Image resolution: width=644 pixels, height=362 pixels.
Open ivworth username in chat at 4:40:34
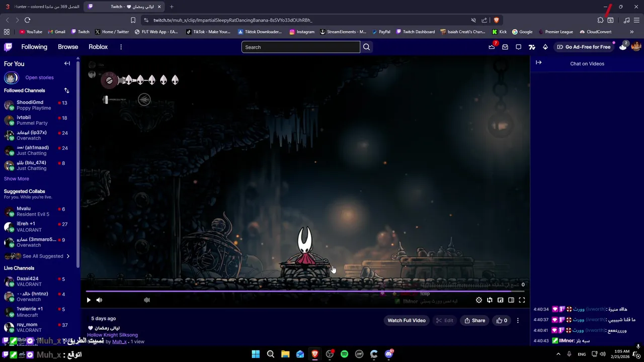[596, 309]
